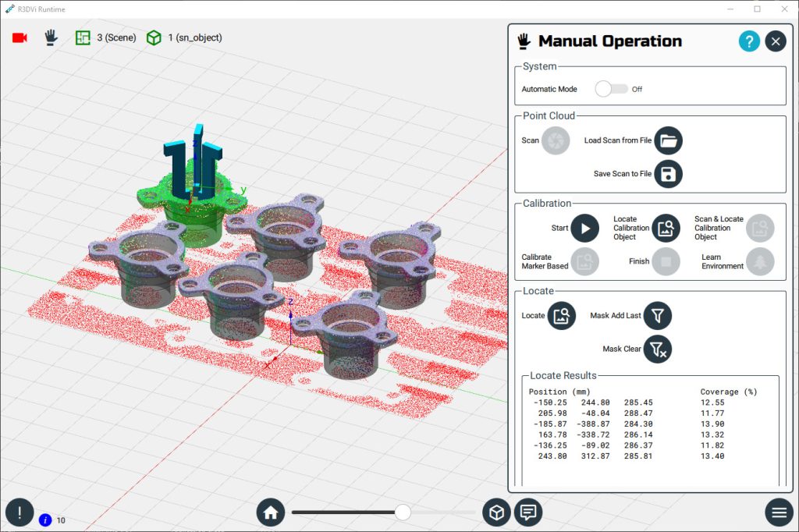Click the slider handle in bottom bar
Viewport: 799px width, 532px height.
point(403,512)
